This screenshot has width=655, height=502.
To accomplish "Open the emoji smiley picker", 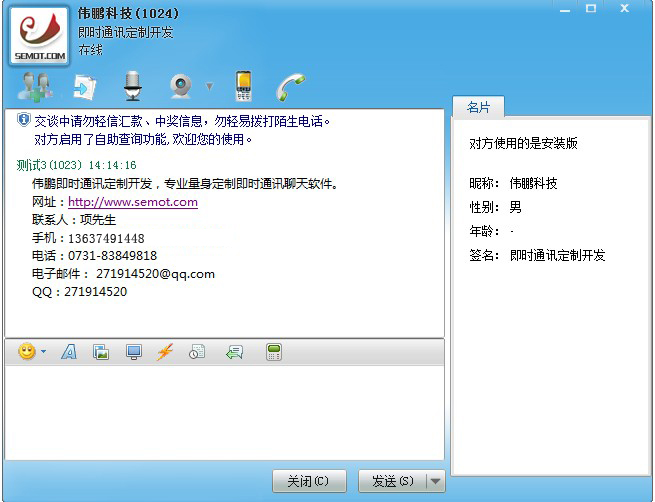I will 27,351.
